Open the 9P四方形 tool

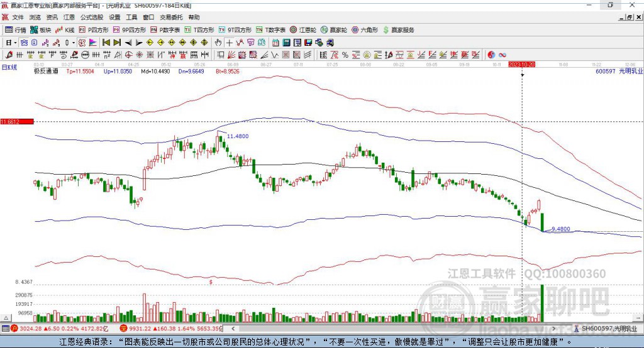(x=130, y=30)
